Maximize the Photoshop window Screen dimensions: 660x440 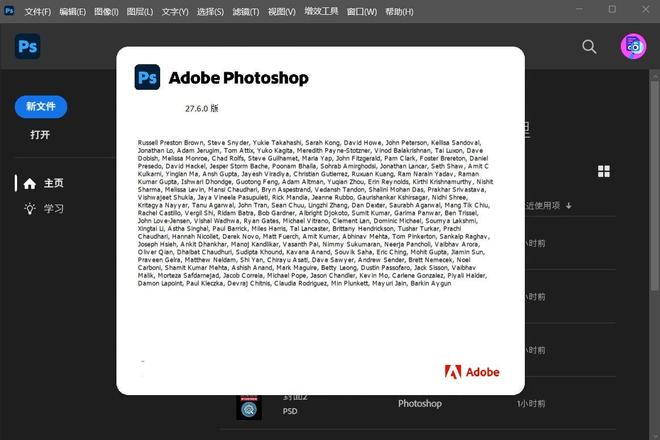[x=612, y=9]
